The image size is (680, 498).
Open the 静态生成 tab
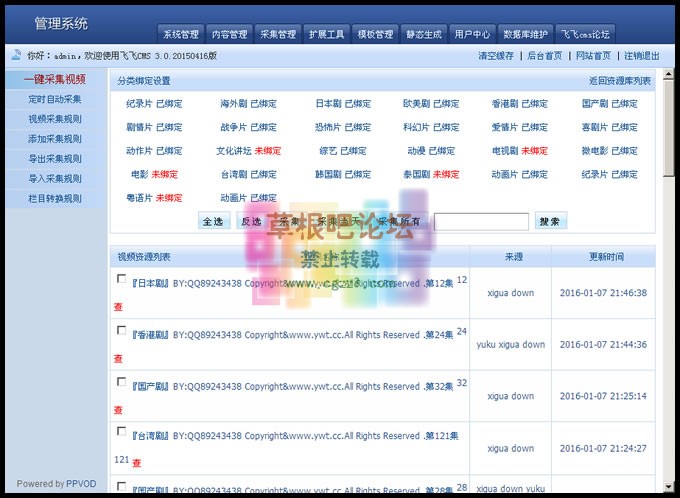click(x=424, y=34)
